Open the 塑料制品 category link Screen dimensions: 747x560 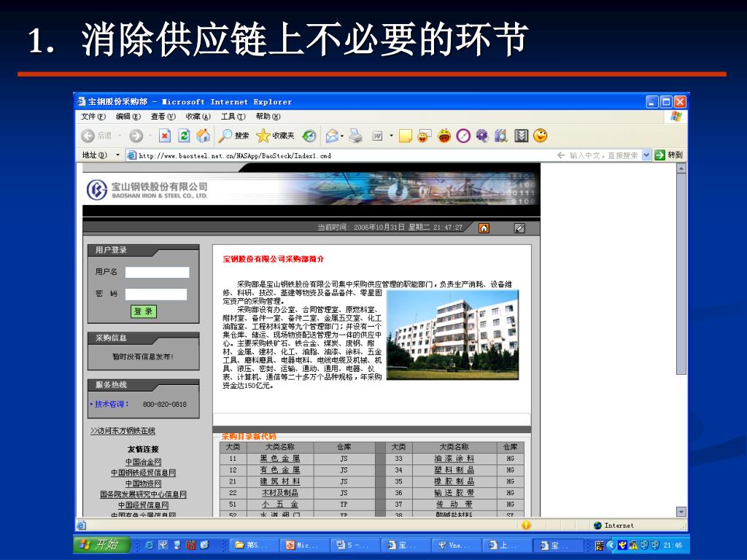coord(454,470)
